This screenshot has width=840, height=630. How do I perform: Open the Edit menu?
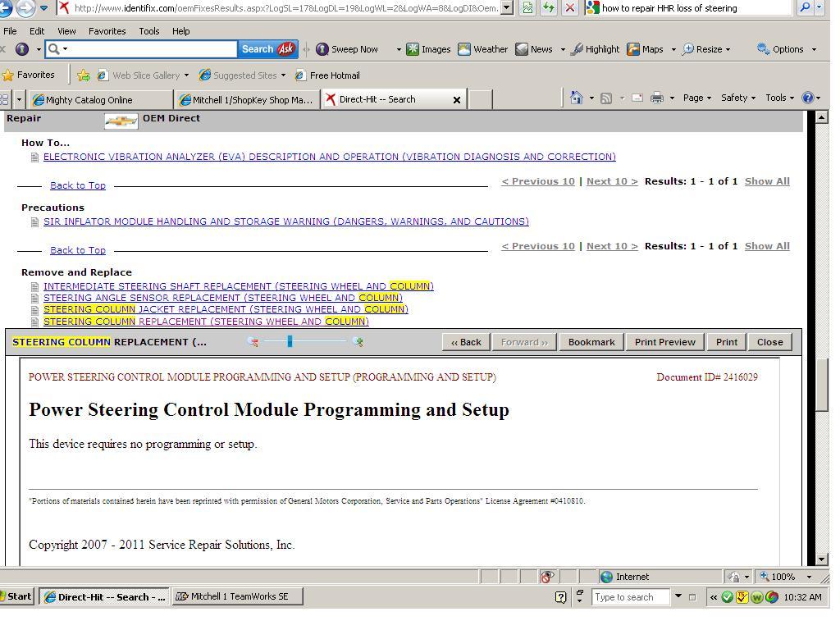[x=37, y=31]
